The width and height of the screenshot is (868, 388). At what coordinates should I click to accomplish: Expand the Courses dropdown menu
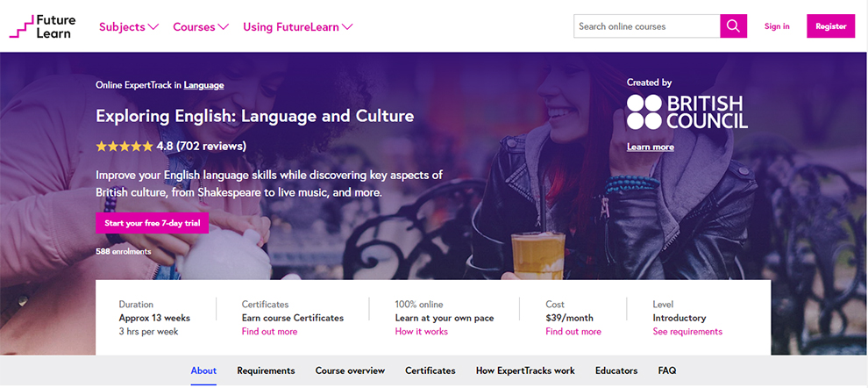tap(201, 26)
